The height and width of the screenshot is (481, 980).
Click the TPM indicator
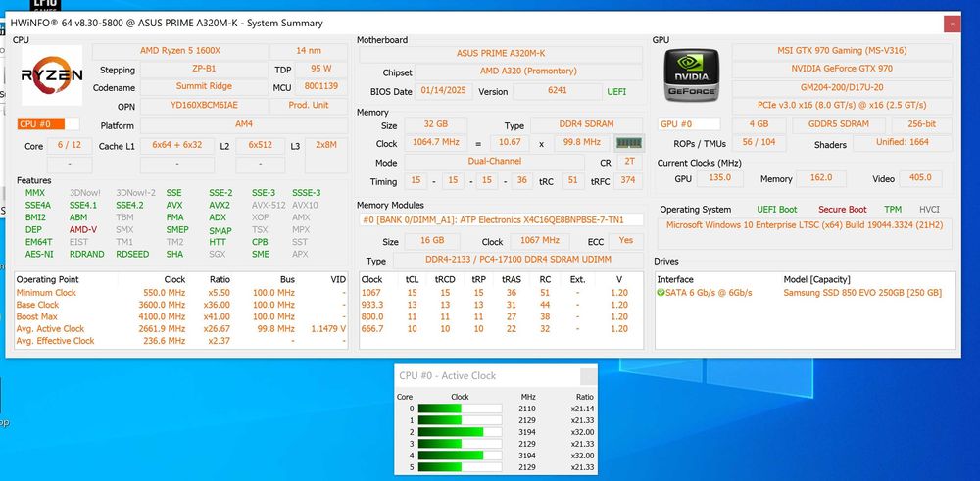click(893, 210)
